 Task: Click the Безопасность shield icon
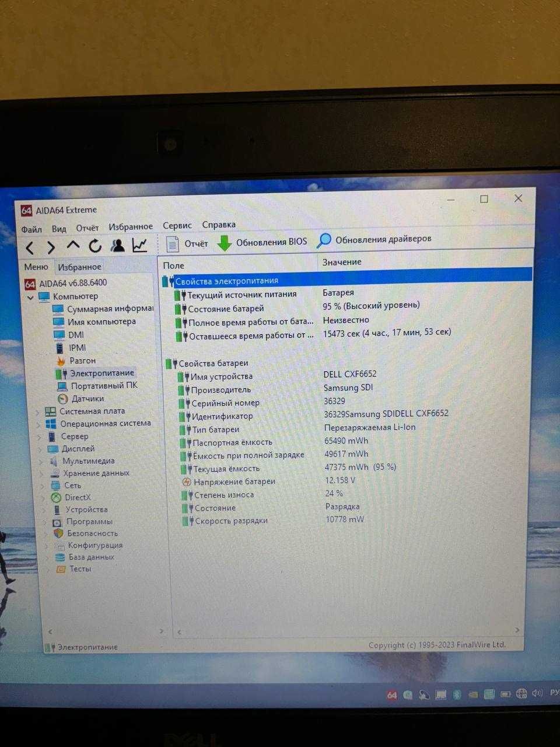click(x=58, y=533)
